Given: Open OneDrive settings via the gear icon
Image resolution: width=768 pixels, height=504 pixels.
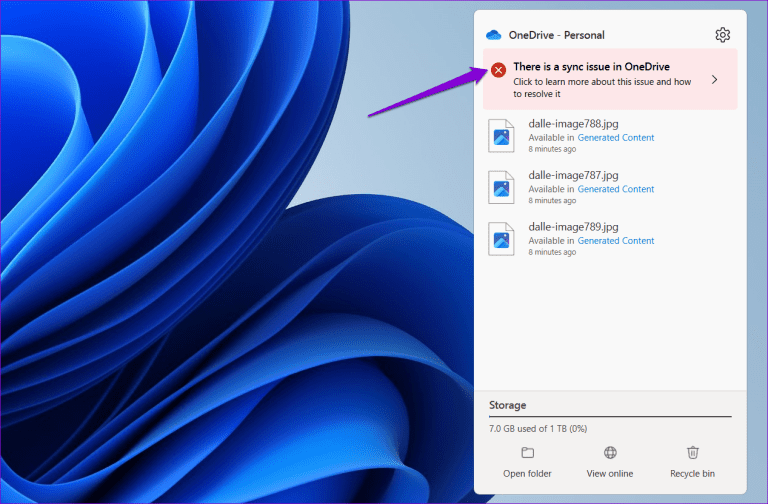Looking at the screenshot, I should click(723, 35).
